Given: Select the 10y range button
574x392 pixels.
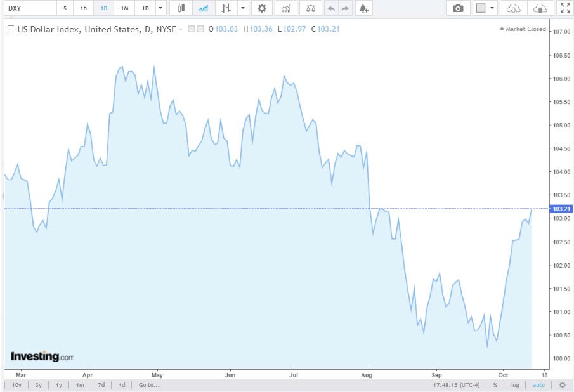Looking at the screenshot, I should (x=16, y=385).
